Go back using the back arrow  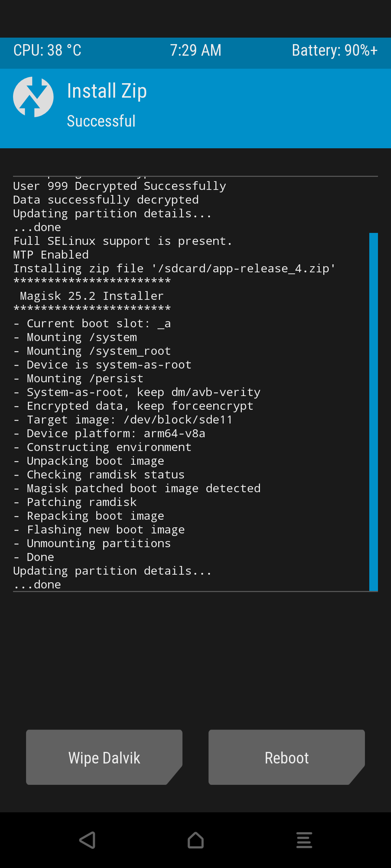point(87,840)
